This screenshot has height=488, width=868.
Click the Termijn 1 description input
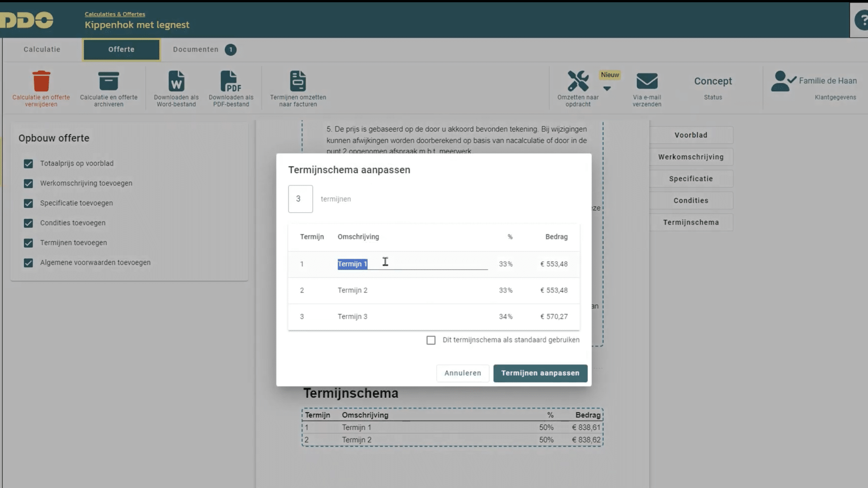413,264
